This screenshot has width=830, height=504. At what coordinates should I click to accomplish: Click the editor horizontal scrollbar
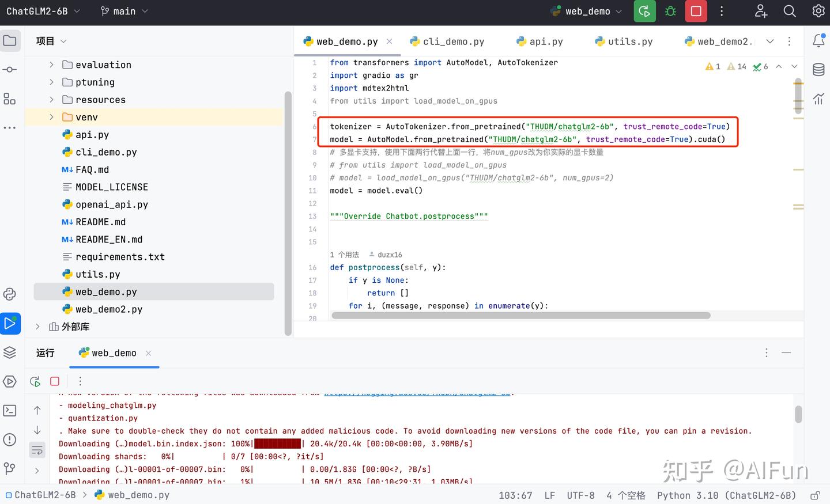tap(520, 316)
